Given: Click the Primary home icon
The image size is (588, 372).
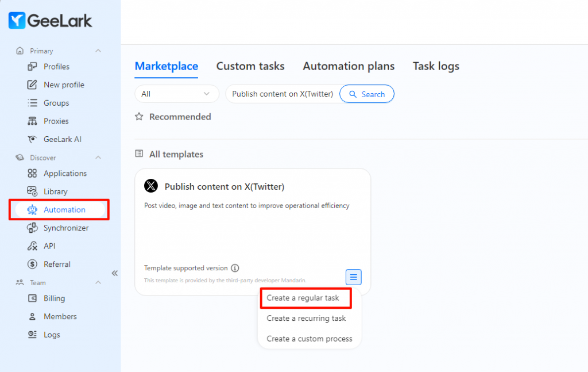Looking at the screenshot, I should tap(20, 51).
